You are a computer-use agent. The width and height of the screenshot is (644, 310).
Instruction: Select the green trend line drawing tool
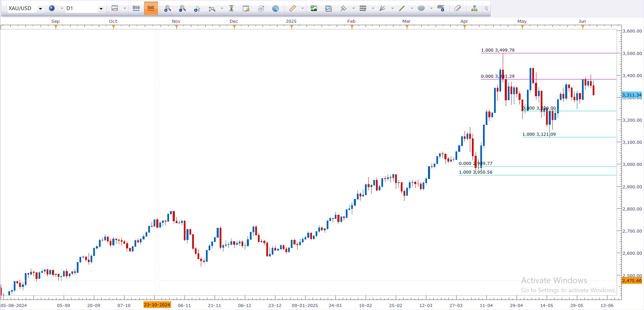pos(402,8)
